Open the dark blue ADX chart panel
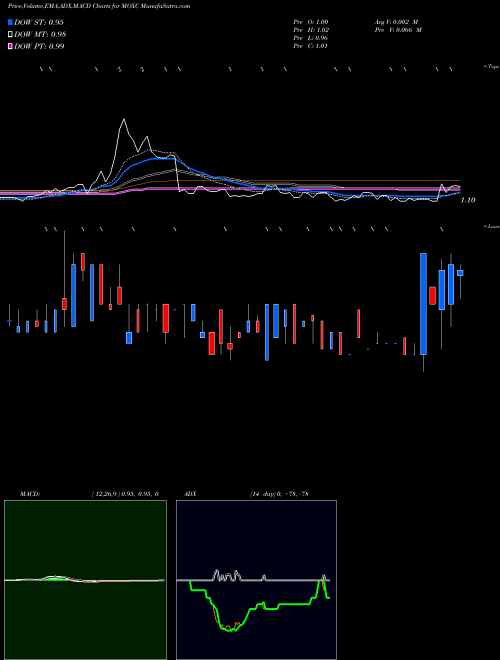The height and width of the screenshot is (660, 500). point(256,580)
